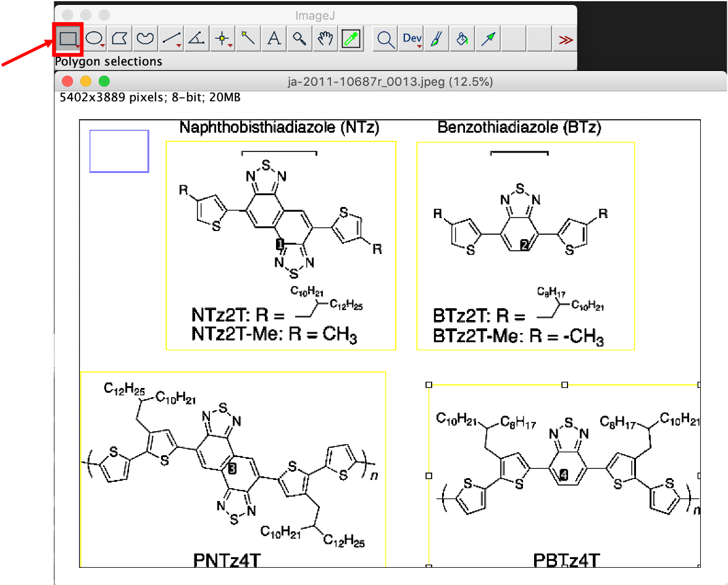Click the Command Finder search icon
Viewport: 728px width, 585px height.
[x=386, y=39]
